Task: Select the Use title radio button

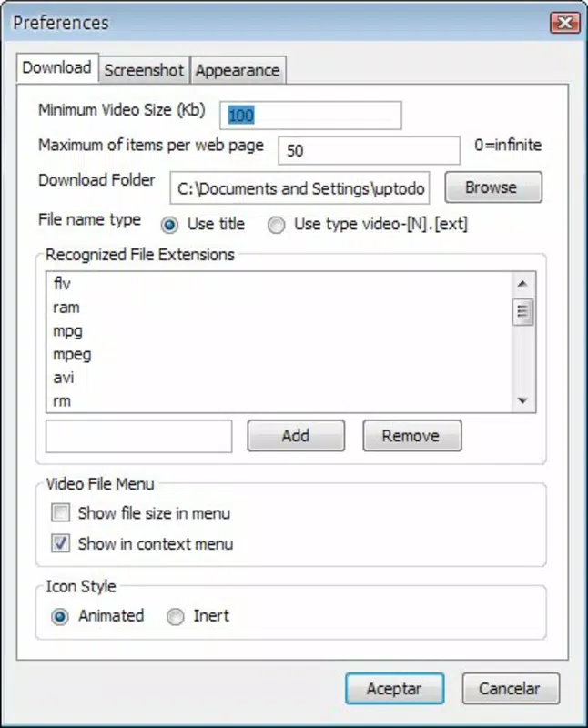Action: pos(169,225)
